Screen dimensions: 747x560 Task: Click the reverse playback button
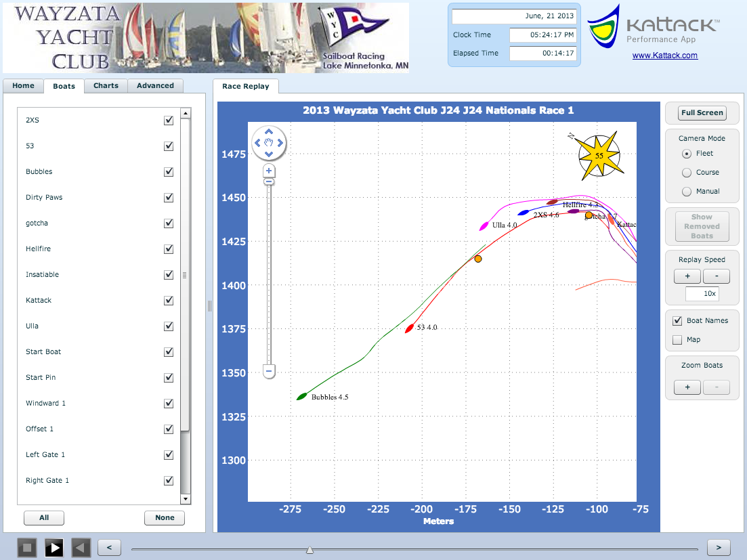[x=81, y=548]
